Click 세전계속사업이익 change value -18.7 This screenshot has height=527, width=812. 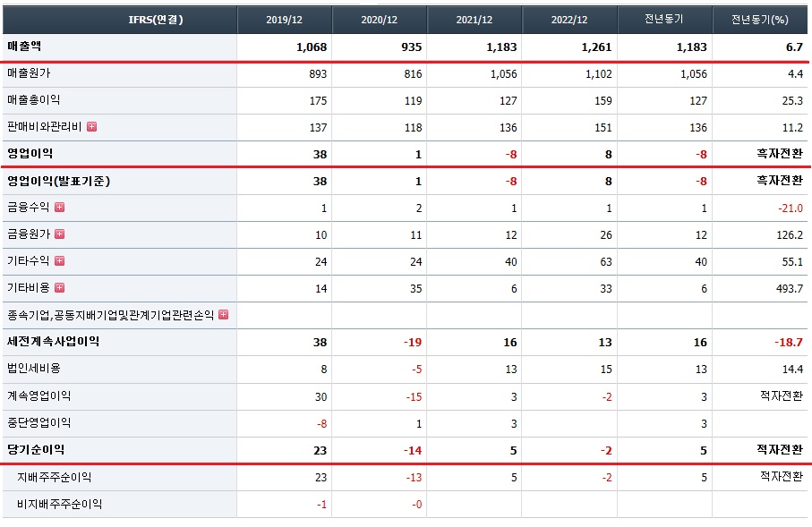pyautogui.click(x=789, y=342)
